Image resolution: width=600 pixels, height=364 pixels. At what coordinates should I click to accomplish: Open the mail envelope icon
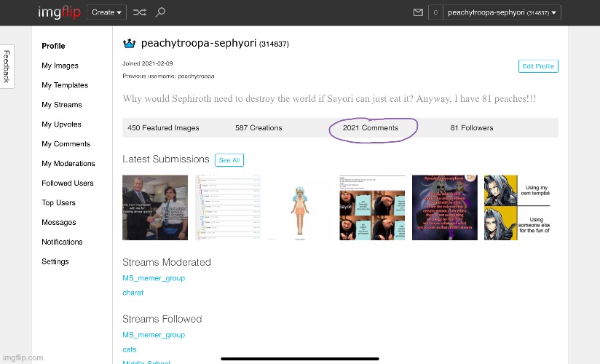(418, 12)
